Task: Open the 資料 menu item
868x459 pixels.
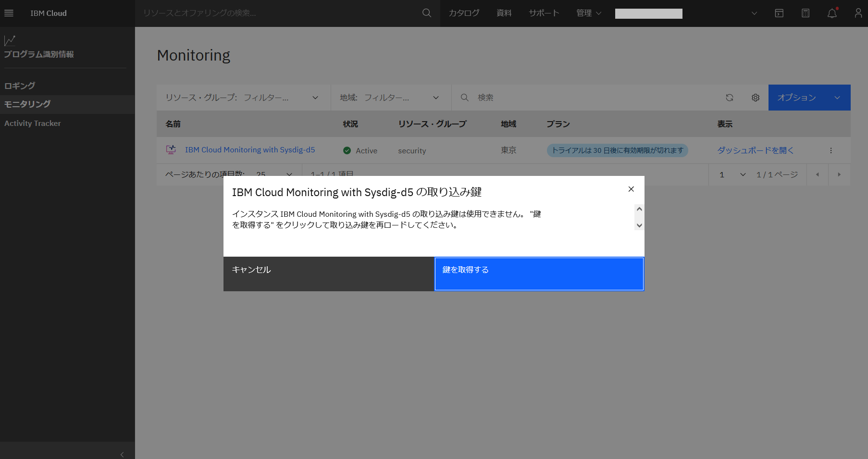Action: [504, 13]
